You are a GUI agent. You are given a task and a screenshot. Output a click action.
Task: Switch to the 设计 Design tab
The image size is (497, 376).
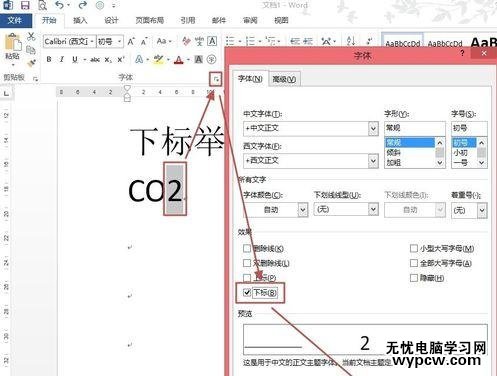(x=111, y=21)
